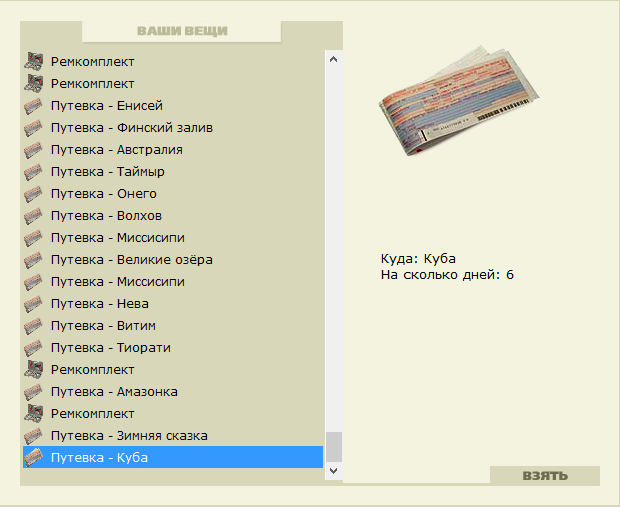Viewport: 620px width, 507px height.
Task: Select the Путевка - Амазонка entry
Action: coord(173,392)
